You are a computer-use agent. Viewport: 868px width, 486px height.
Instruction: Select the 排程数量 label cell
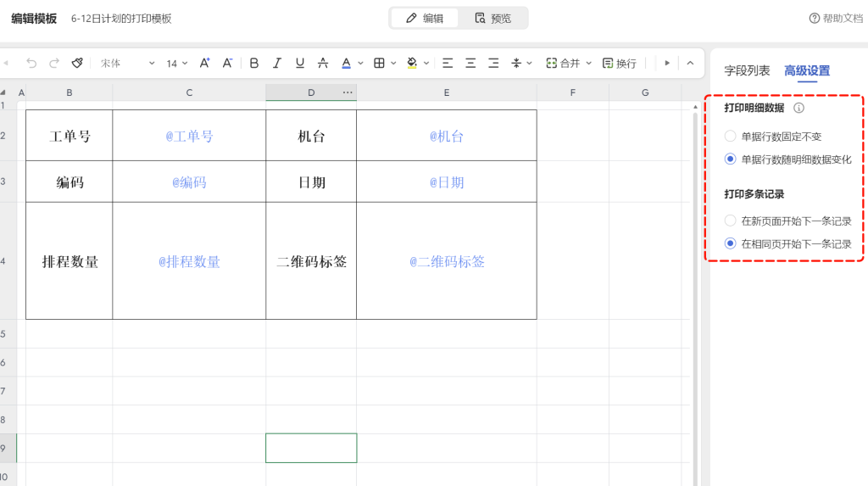[70, 261]
